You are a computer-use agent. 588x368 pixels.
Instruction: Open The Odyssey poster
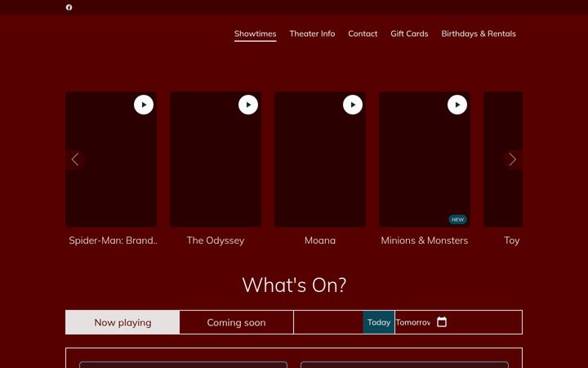[x=216, y=159]
